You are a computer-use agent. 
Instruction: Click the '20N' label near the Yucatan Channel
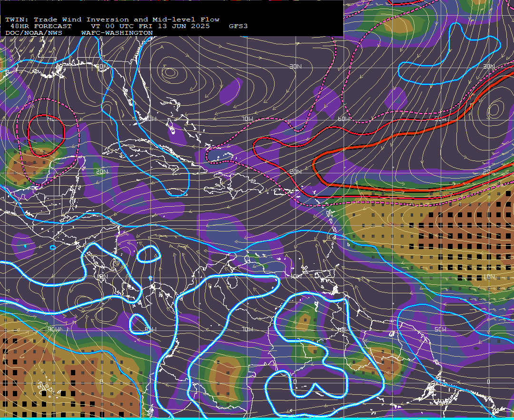102,171
